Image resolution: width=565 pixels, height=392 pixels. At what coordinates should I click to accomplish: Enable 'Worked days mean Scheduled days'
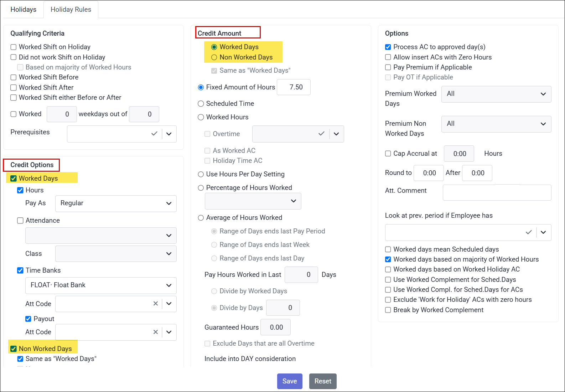[x=388, y=249]
